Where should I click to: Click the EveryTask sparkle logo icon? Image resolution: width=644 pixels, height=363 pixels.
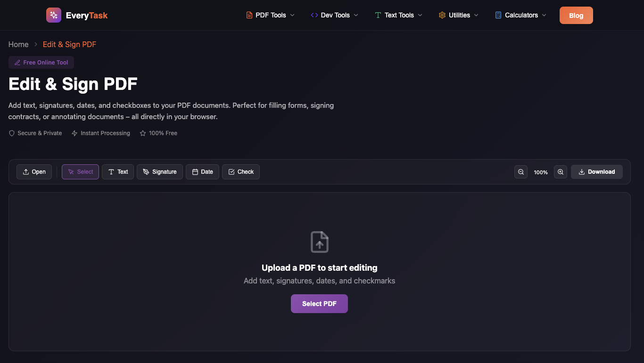point(54,15)
